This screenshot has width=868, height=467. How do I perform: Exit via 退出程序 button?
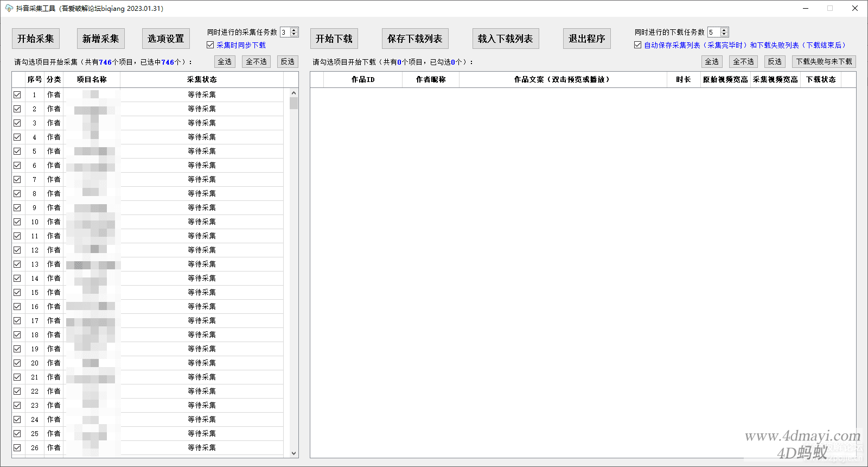(587, 39)
